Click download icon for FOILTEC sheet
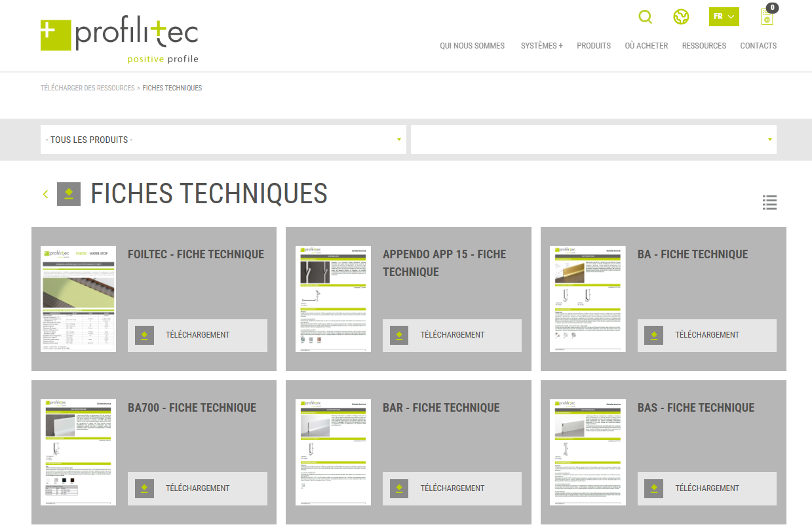Screen dimensions: 812x531 pyautogui.click(x=144, y=335)
